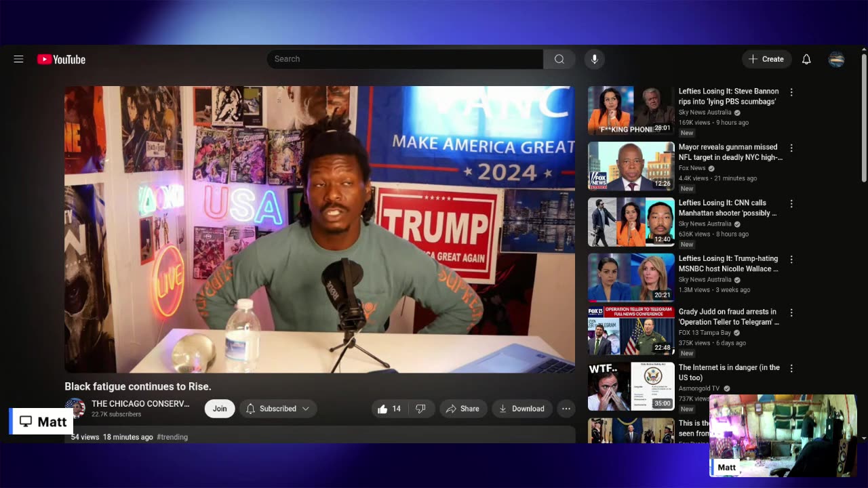Open 'Grady Judd on fraud arrests' title
Viewport: 868px width, 488px height.
[729, 317]
